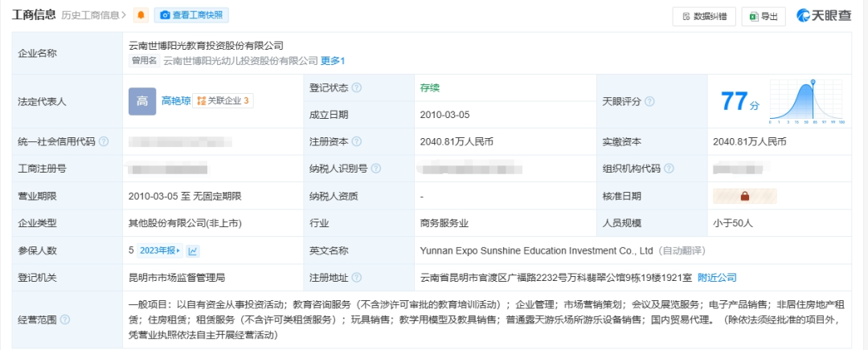Click registration authority 昆明市市场监督管理局
This screenshot has height=350, width=868.
[177, 278]
